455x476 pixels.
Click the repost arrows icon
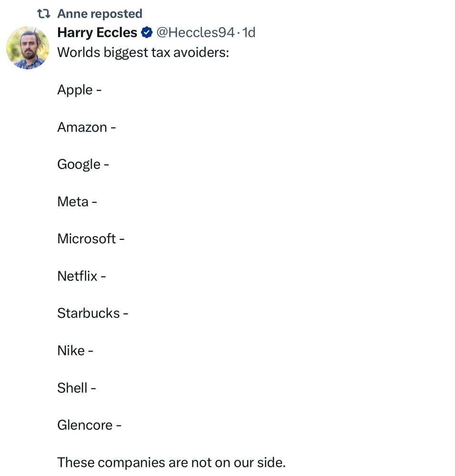point(43,14)
